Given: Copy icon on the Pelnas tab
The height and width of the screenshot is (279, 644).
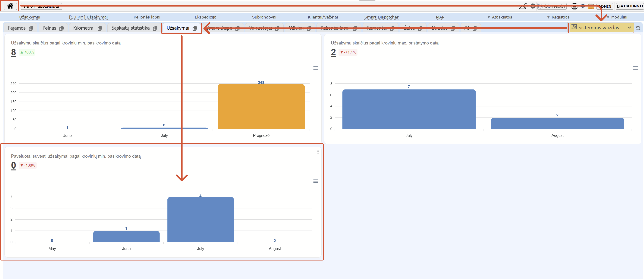Looking at the screenshot, I should pyautogui.click(x=61, y=28).
